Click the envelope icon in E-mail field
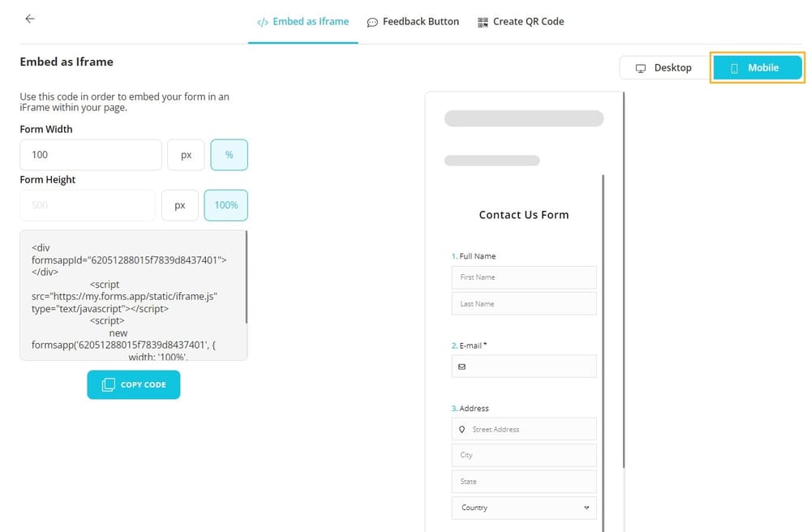Viewport: 811px width, 532px height. (x=462, y=367)
